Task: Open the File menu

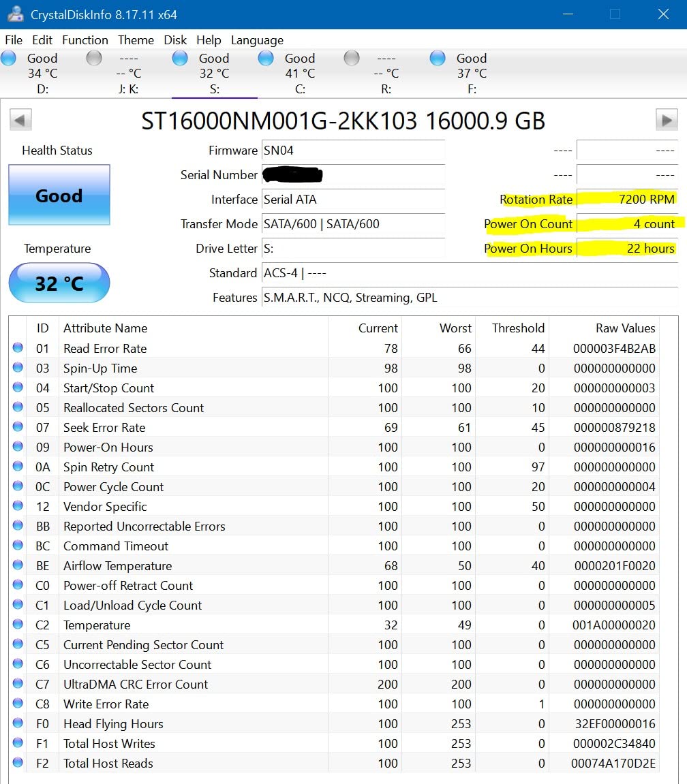Action: [x=14, y=40]
